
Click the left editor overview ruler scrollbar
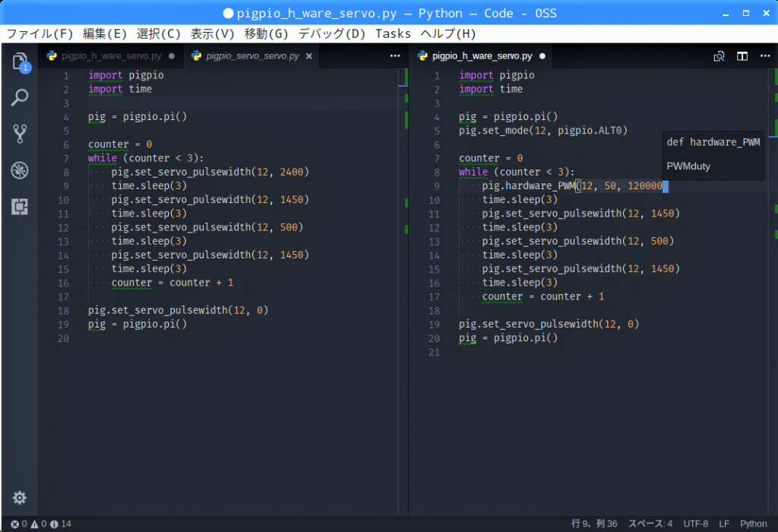click(x=403, y=292)
